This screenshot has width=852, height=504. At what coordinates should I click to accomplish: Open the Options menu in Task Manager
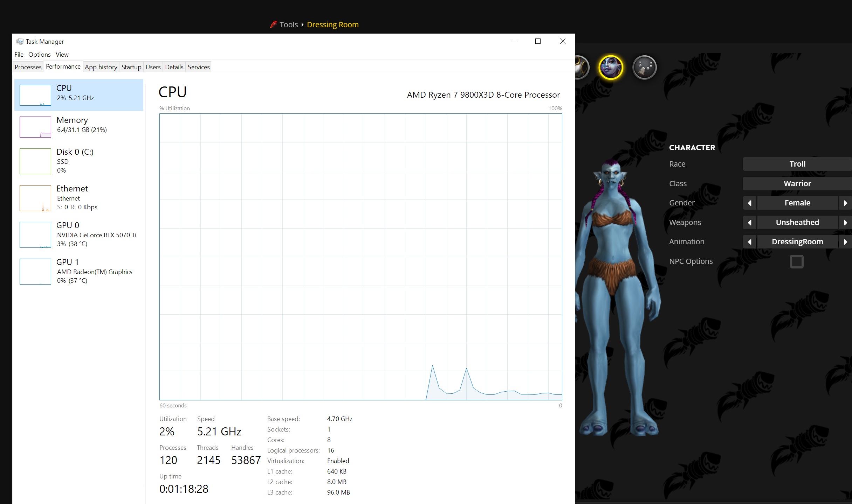(40, 54)
